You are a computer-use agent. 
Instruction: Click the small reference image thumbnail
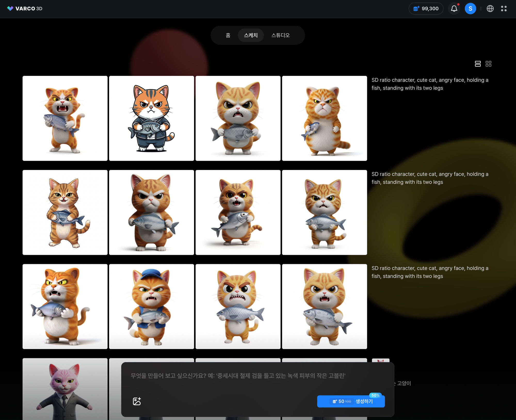pyautogui.click(x=381, y=360)
